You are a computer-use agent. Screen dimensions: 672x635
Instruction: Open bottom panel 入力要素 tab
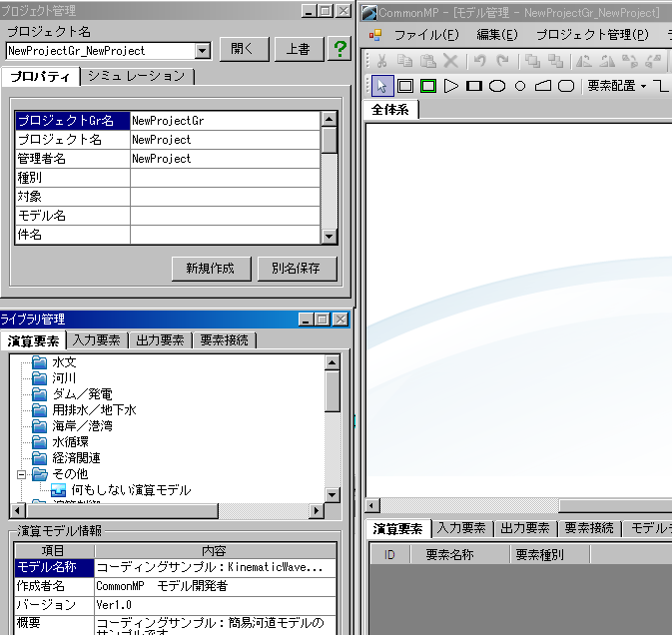(x=461, y=528)
